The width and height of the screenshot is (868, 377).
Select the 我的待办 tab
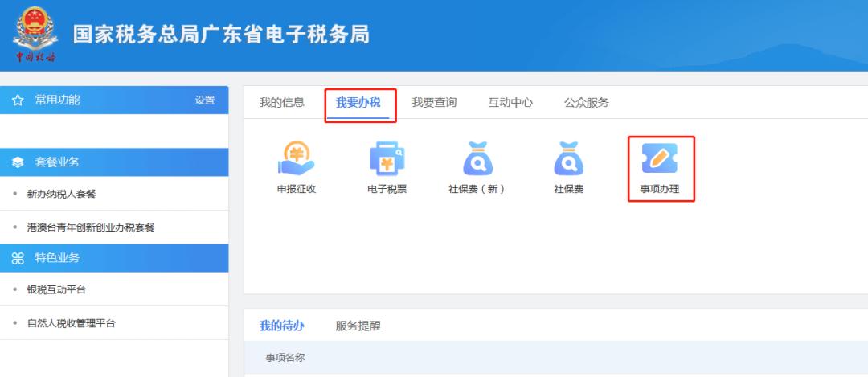click(x=282, y=326)
